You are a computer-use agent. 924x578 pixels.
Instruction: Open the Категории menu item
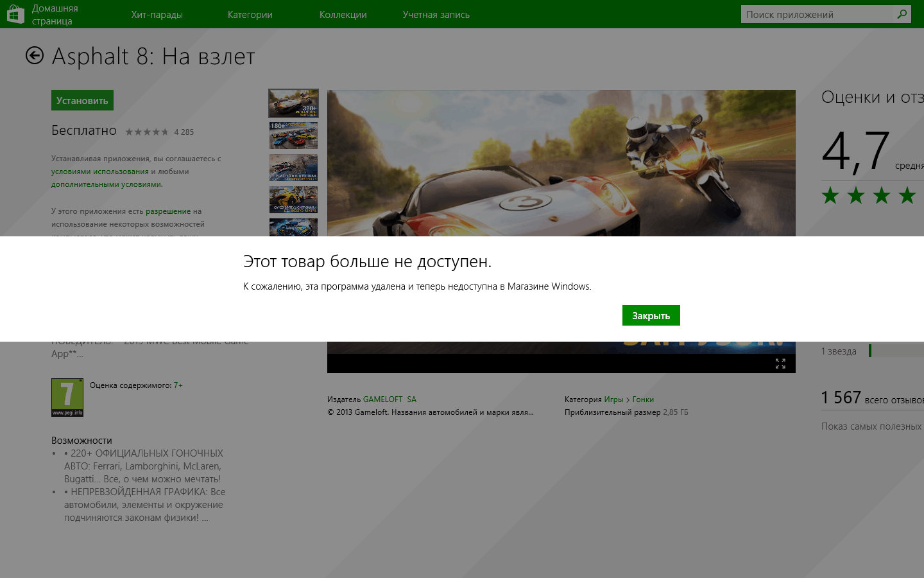[250, 15]
